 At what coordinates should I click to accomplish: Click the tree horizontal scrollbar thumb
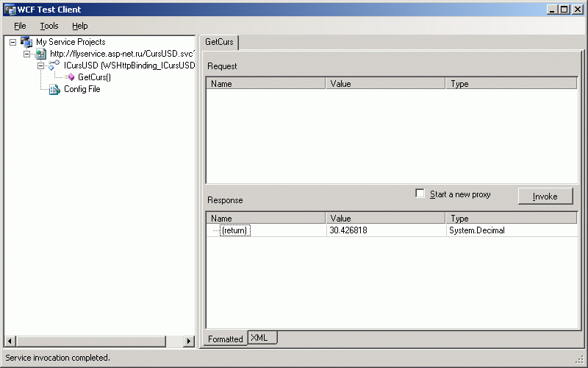tap(90, 341)
